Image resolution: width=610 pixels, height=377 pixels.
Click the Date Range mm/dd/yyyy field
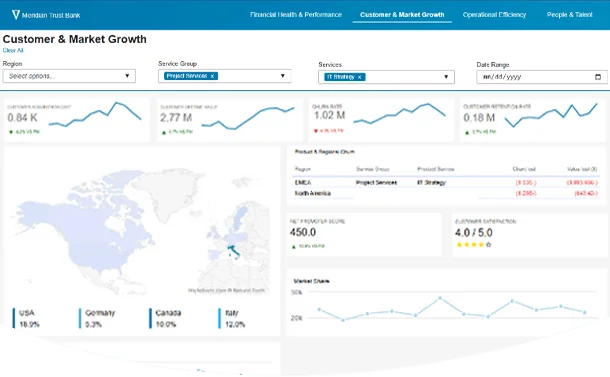542,77
